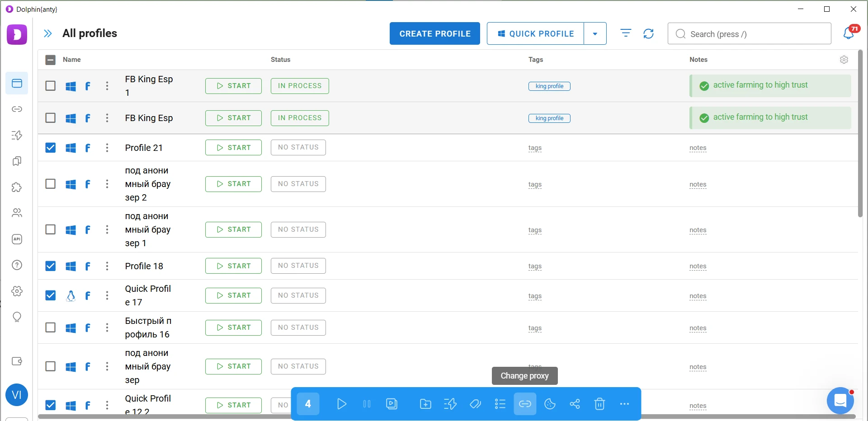Open the Help question mark icon
The height and width of the screenshot is (421, 868).
click(x=17, y=265)
